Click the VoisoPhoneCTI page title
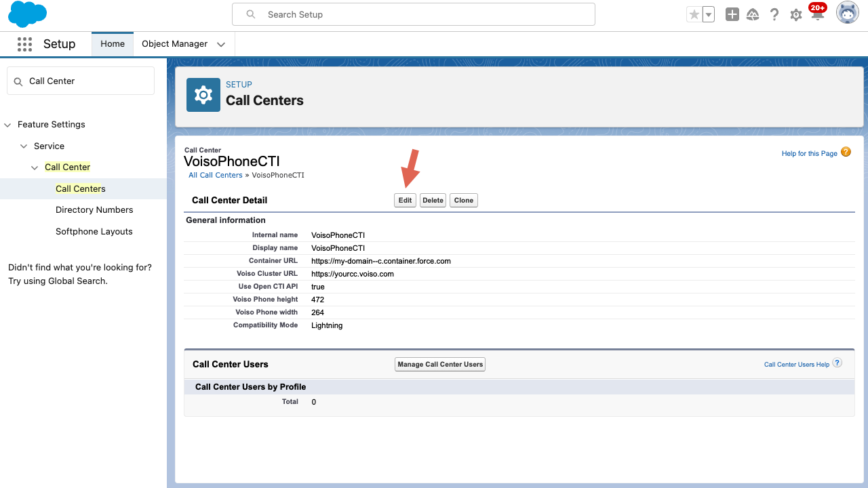Image resolution: width=868 pixels, height=488 pixels. click(232, 161)
